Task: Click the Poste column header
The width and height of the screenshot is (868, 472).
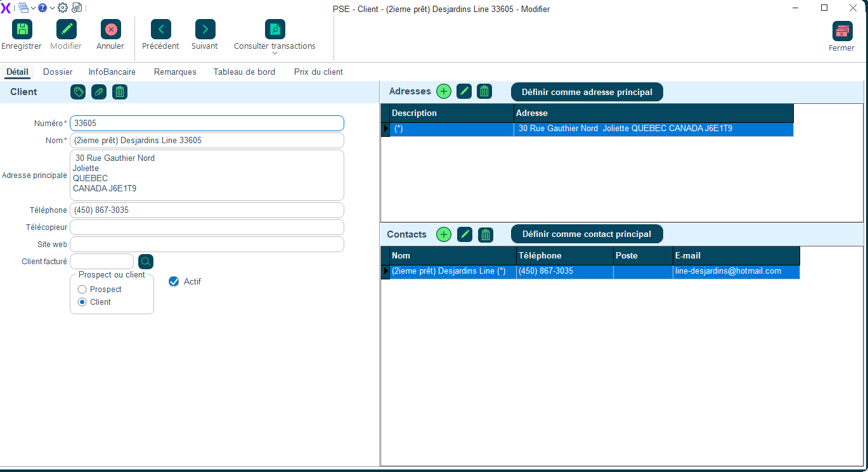Action: tap(643, 255)
